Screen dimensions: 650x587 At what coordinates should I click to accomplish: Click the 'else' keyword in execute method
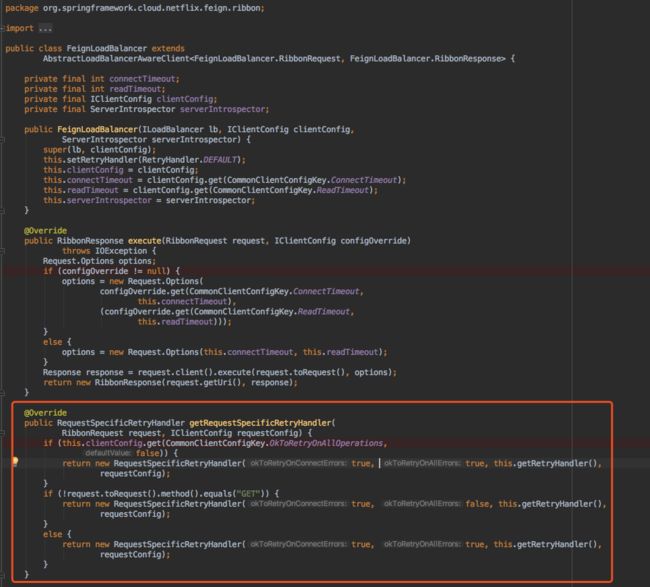[x=53, y=342]
